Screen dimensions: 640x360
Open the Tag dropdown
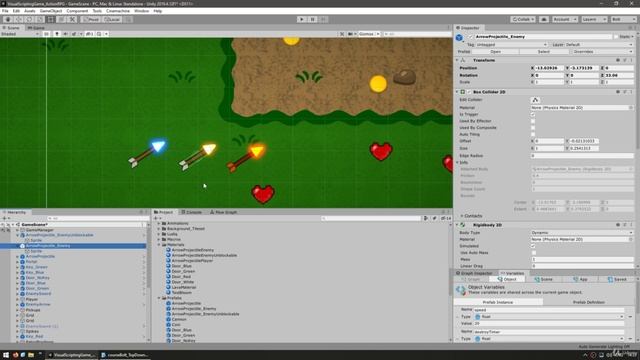pos(511,44)
